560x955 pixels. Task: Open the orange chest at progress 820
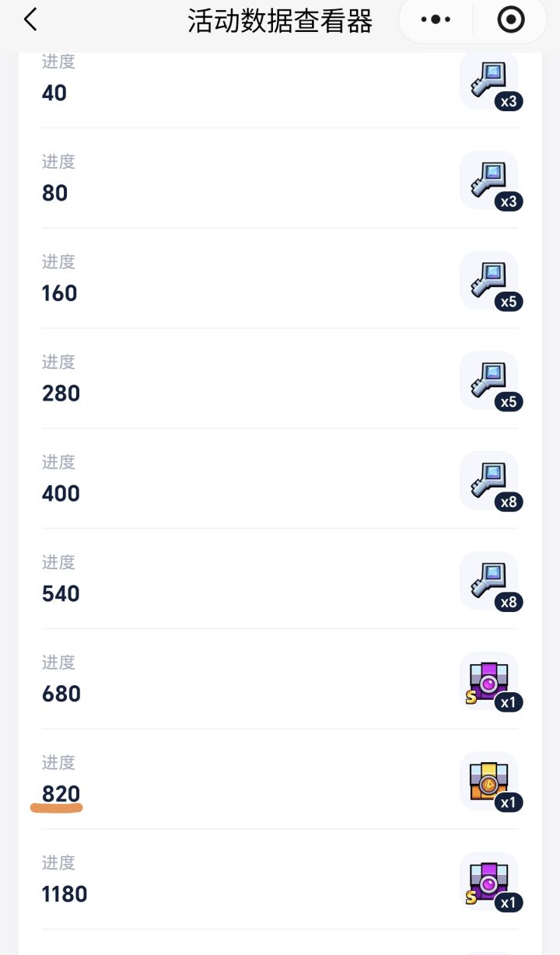[x=489, y=782]
